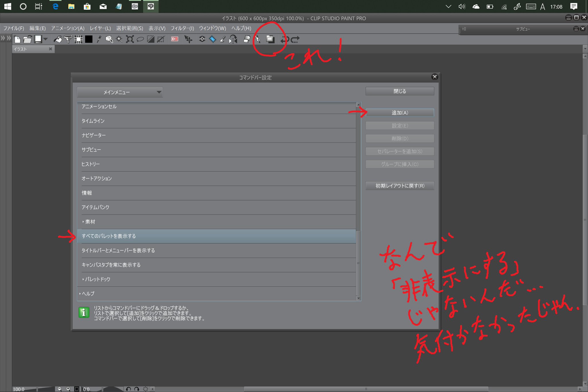
Task: Click the crossed-out dashed selection icon
Action: pos(161,39)
